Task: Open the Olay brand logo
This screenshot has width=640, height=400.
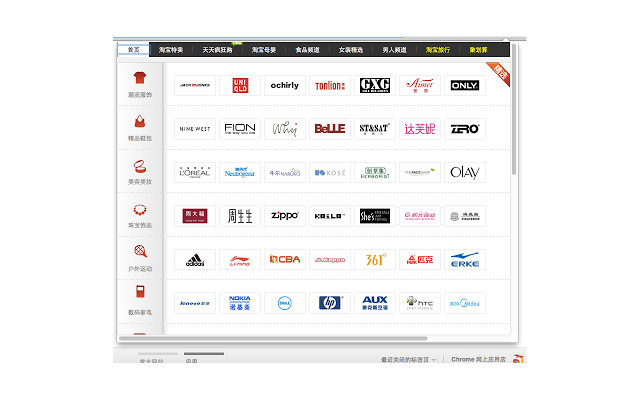Action: (465, 173)
